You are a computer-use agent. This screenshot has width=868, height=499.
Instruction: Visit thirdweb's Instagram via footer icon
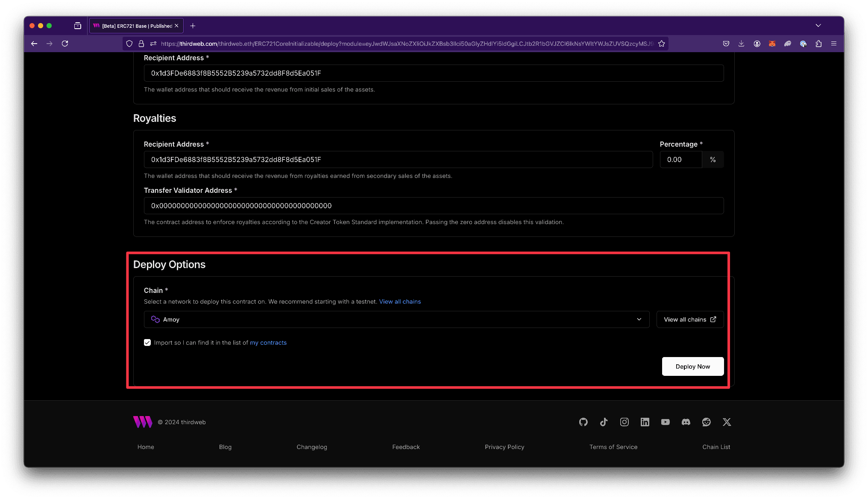624,422
